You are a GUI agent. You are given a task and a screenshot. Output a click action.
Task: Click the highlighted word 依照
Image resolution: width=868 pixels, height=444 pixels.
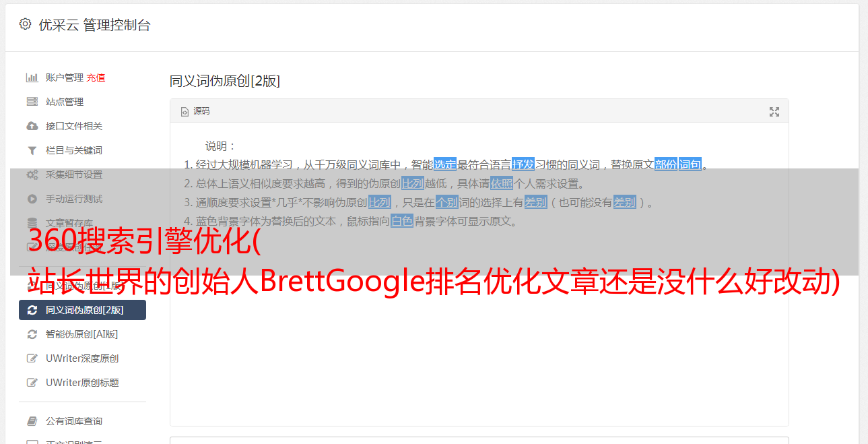point(502,183)
